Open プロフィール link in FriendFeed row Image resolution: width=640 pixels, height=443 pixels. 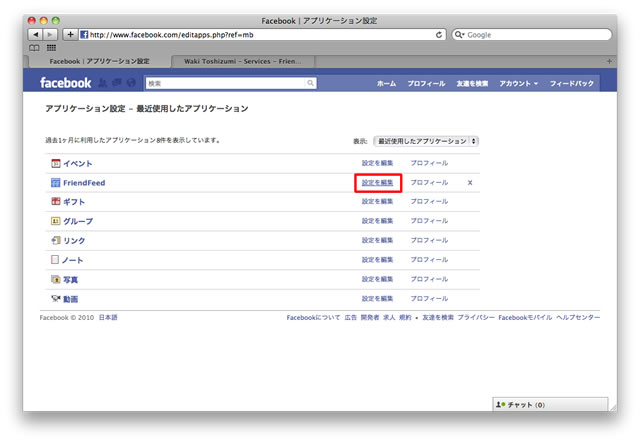429,183
